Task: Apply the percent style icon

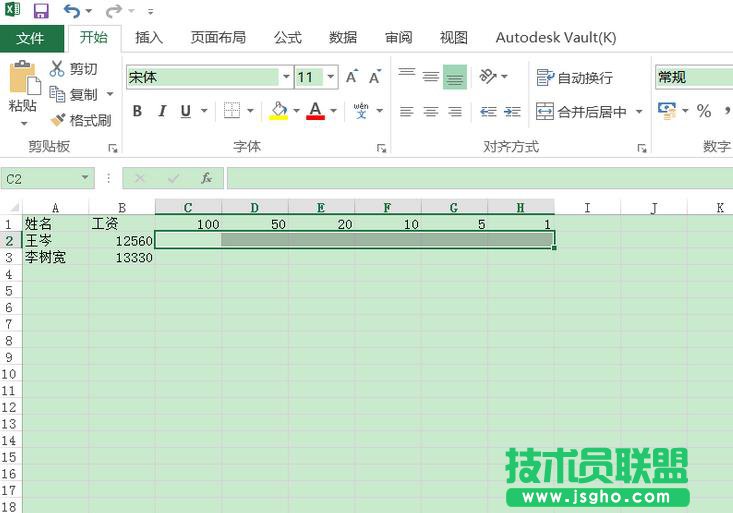Action: [x=704, y=111]
